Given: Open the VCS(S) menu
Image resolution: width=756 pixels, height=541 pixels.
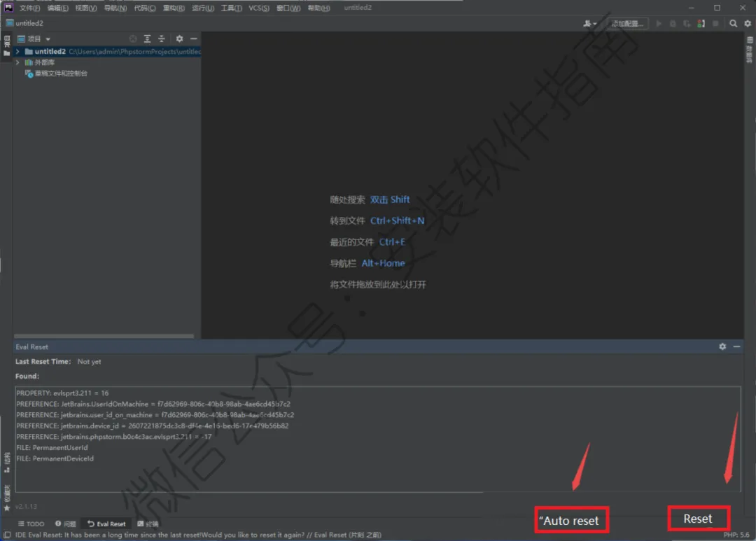Looking at the screenshot, I should point(259,8).
